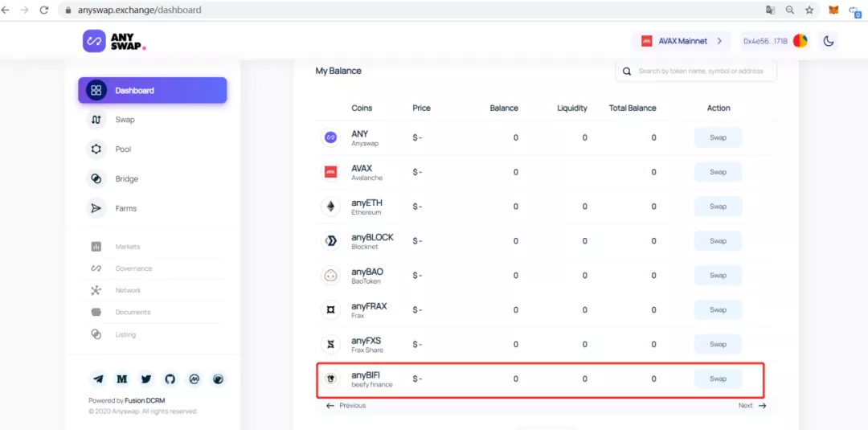Open CoinGecko social icon
This screenshot has height=430, width=868.
pos(218,379)
